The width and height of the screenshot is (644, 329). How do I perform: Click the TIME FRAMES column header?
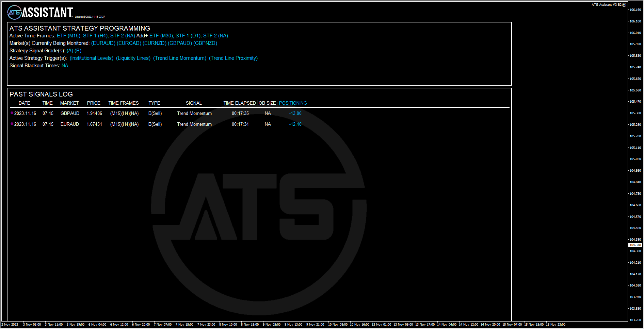pos(124,103)
